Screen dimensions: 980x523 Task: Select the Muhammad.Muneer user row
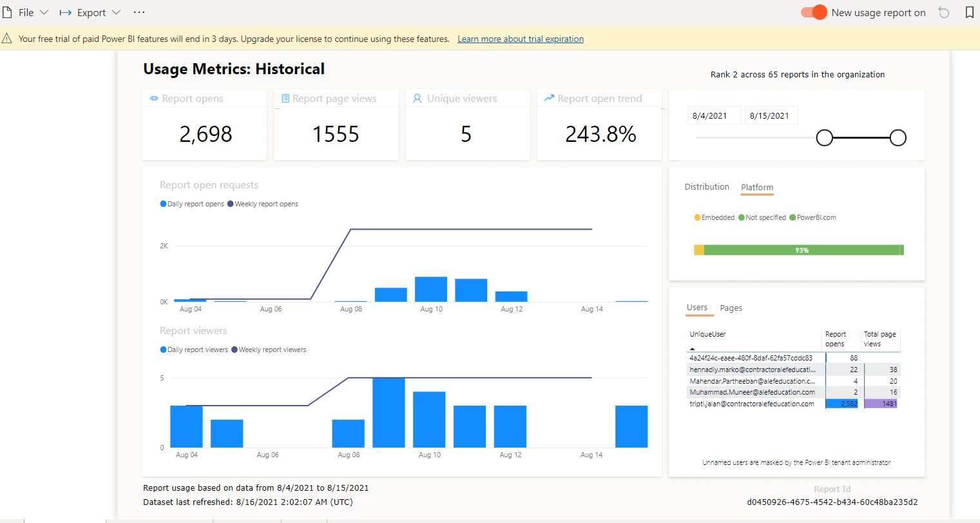793,392
